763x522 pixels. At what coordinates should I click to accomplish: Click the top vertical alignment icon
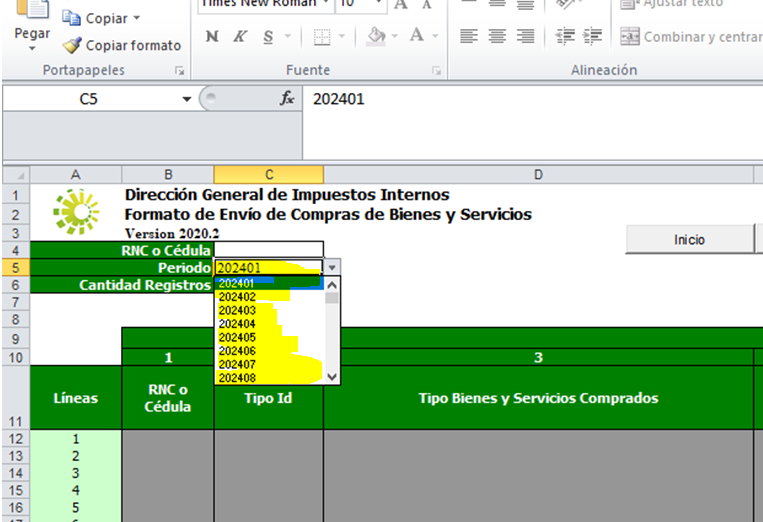click(x=469, y=4)
